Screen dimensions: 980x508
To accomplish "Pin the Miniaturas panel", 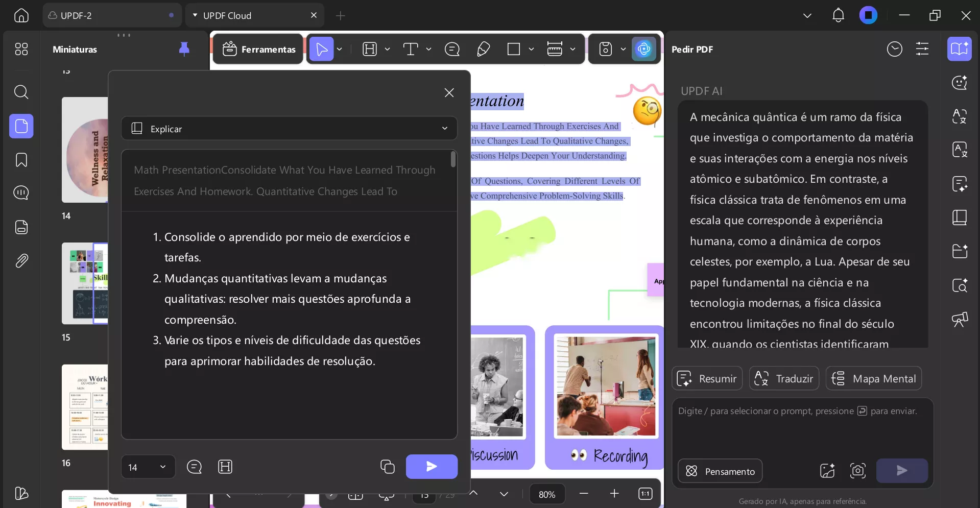I will coord(184,49).
